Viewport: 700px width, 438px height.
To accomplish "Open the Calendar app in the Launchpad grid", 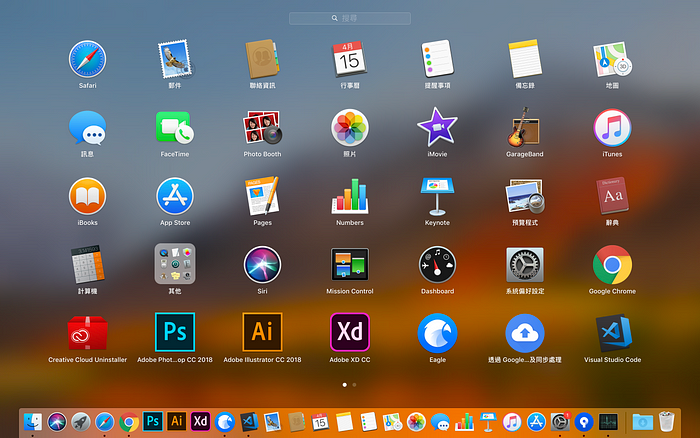I will pyautogui.click(x=350, y=59).
